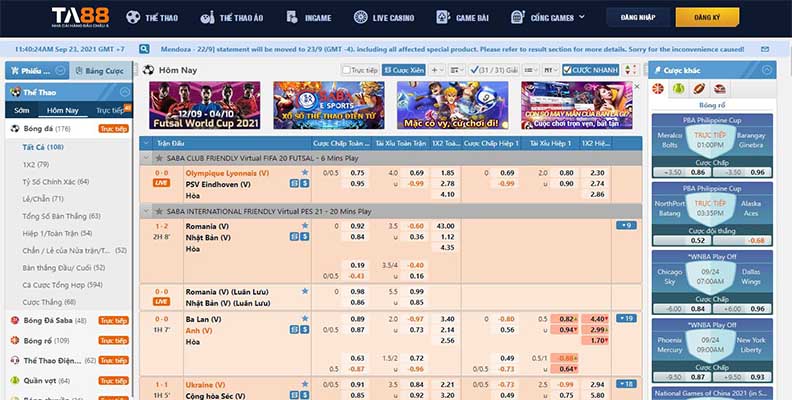This screenshot has width=792, height=400.
Task: Collapse the SABA INTERNATIONAL FRIENDLY league group
Action: pyautogui.click(x=146, y=211)
